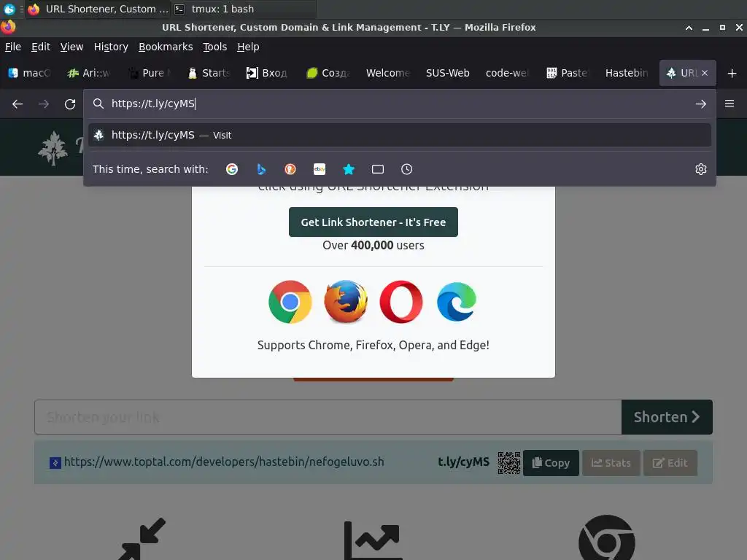Click Get Link Shortener - It's Free button
Screen dimensions: 747x560
(x=373, y=222)
